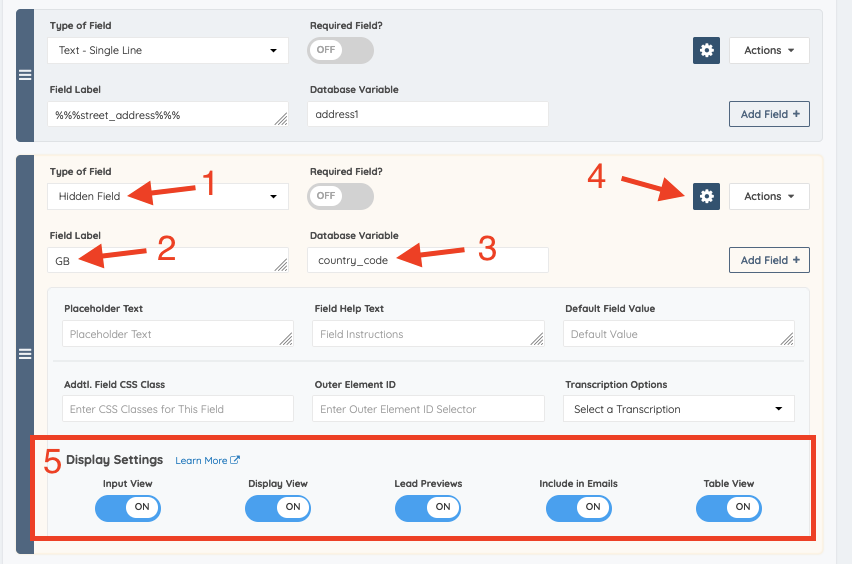The width and height of the screenshot is (852, 564).
Task: Focus the GB field label input
Action: 168,260
